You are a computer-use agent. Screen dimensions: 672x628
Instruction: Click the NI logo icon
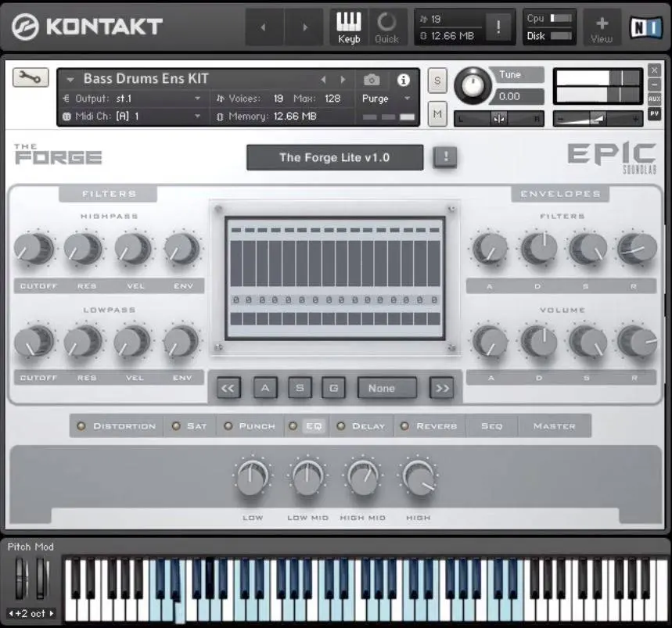pos(646,27)
